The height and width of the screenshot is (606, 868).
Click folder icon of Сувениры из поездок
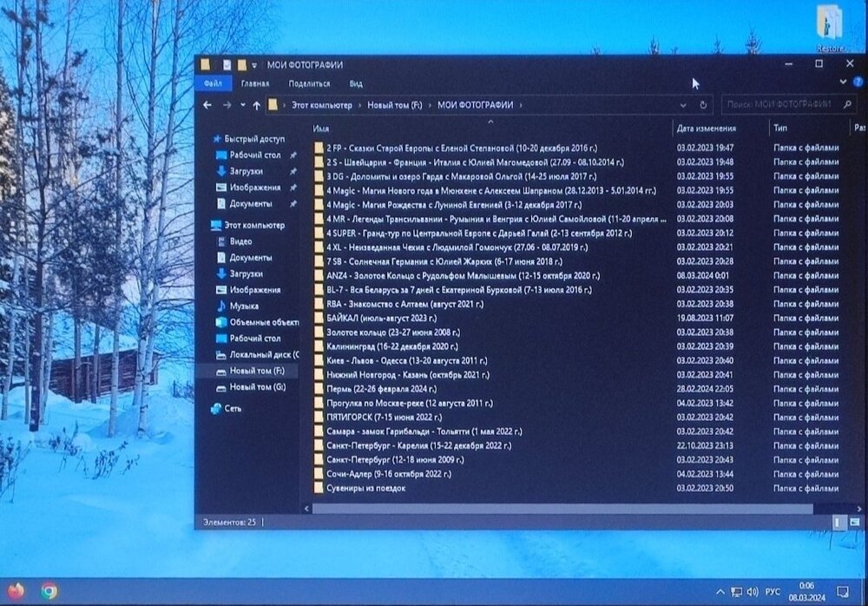(x=319, y=488)
